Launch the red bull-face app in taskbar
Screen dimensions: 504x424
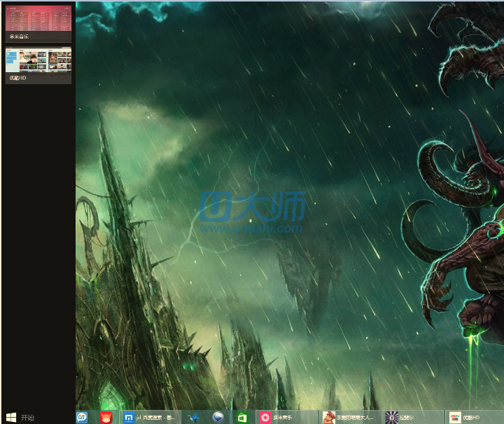(x=106, y=418)
